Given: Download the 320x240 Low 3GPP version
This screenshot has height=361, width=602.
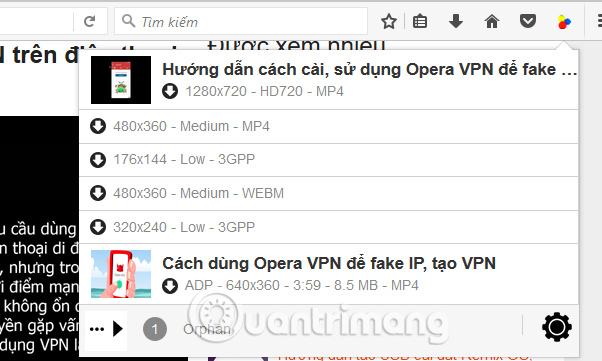Looking at the screenshot, I should [x=98, y=227].
